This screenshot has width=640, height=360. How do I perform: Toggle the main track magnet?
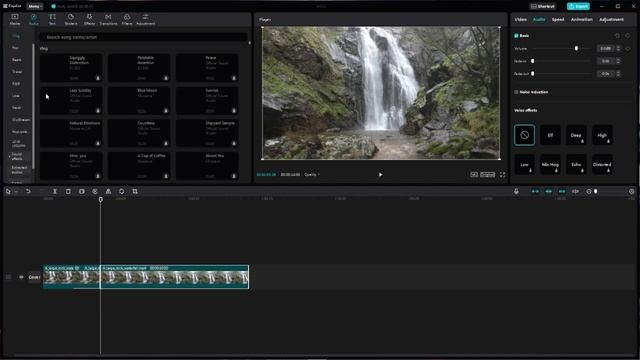(x=535, y=191)
